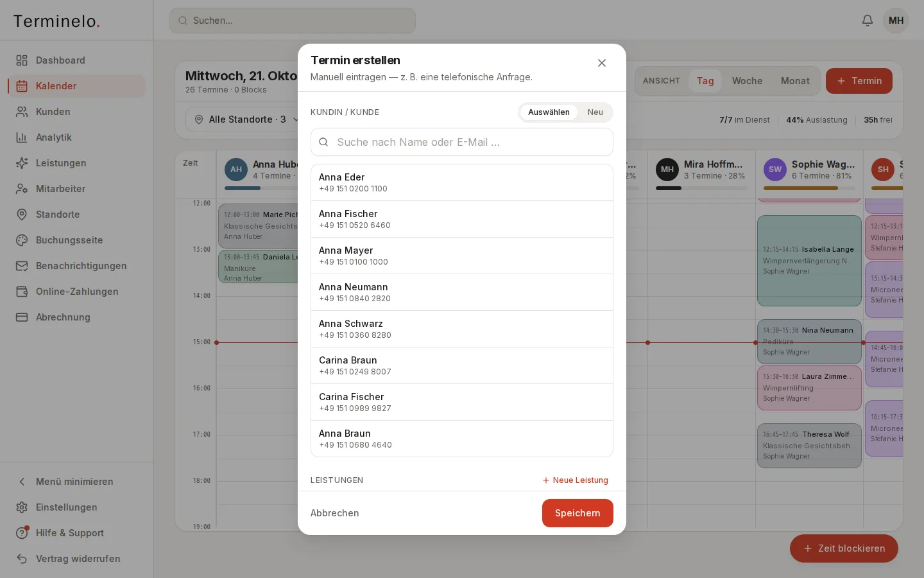The height and width of the screenshot is (578, 924).
Task: Click the Dashboard grid icon
Action: coord(22,60)
